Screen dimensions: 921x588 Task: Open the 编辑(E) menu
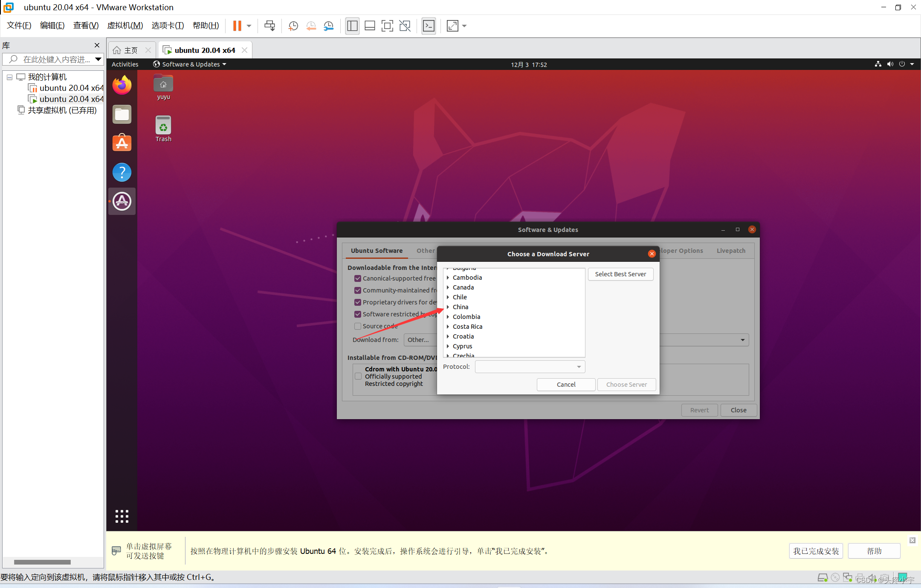coord(52,26)
